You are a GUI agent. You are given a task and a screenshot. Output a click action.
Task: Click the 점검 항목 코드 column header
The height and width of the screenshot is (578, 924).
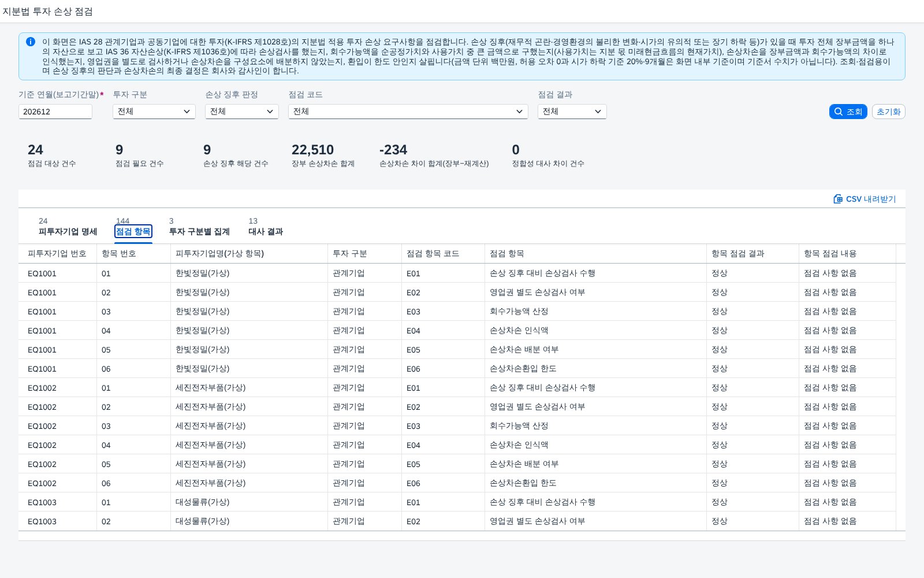tap(433, 253)
